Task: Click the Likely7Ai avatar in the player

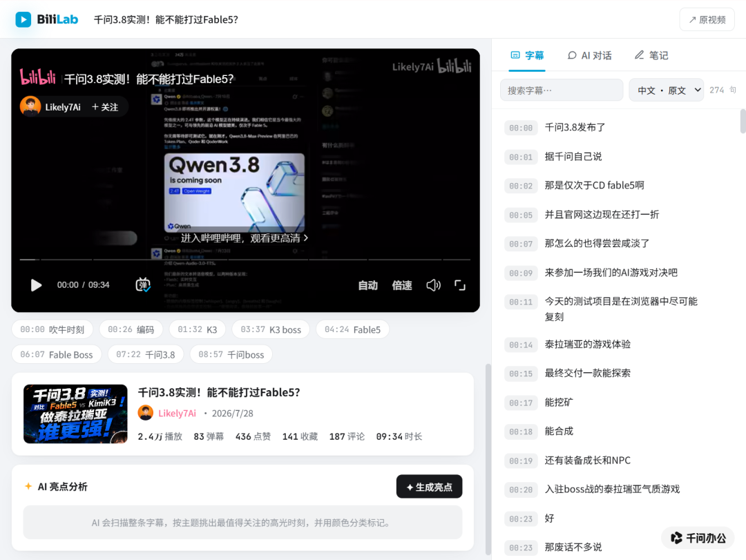Action: pyautogui.click(x=30, y=106)
